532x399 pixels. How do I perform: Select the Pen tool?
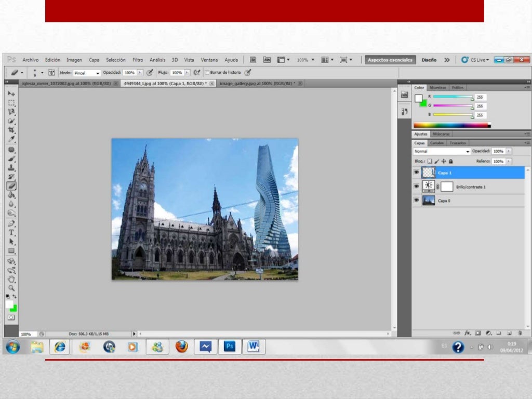coord(11,223)
